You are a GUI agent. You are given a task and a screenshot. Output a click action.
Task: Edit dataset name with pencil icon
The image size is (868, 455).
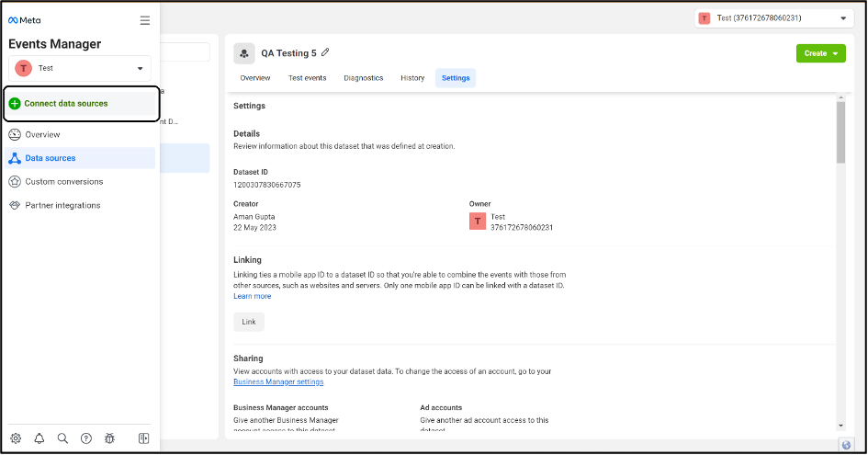[x=325, y=52]
